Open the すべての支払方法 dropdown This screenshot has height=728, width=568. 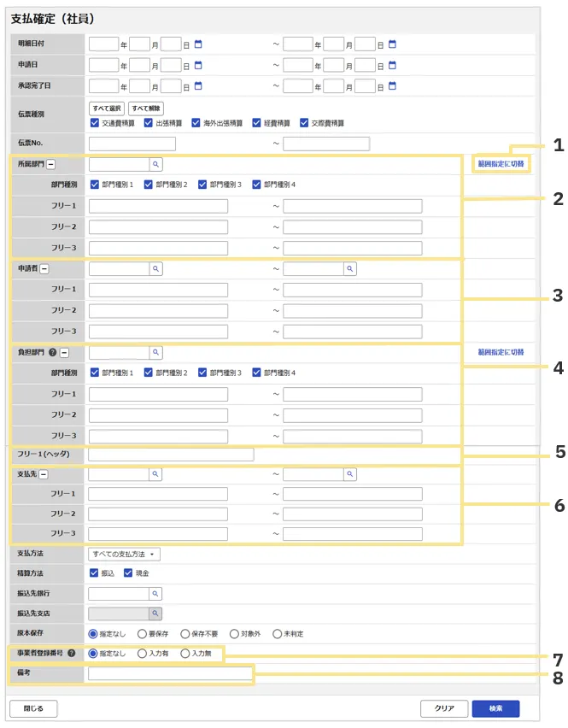pyautogui.click(x=124, y=555)
